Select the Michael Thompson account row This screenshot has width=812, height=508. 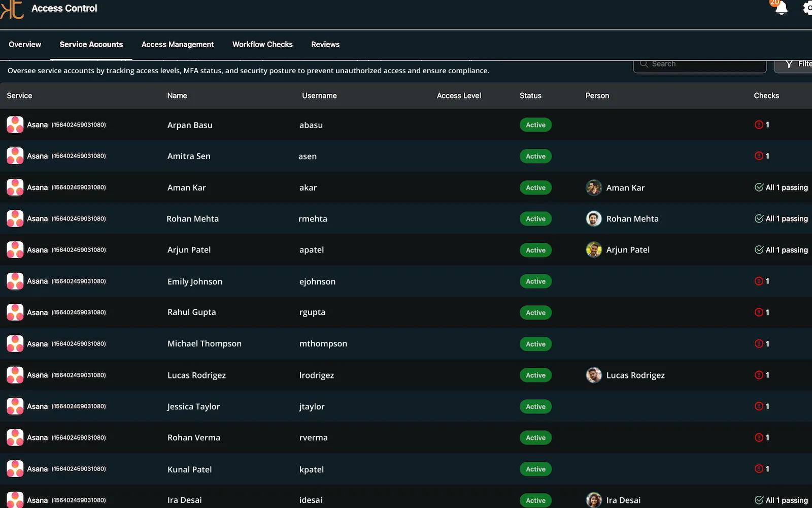[205, 344]
